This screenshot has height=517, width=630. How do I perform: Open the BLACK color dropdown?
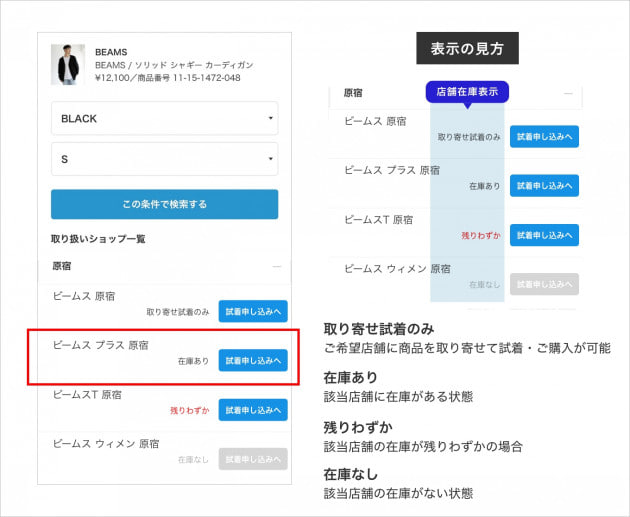point(164,118)
